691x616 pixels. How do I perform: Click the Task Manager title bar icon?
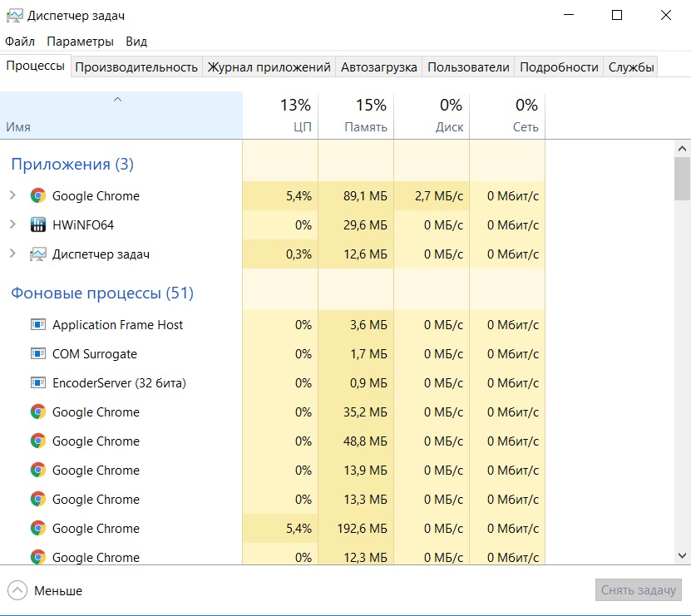pyautogui.click(x=14, y=15)
